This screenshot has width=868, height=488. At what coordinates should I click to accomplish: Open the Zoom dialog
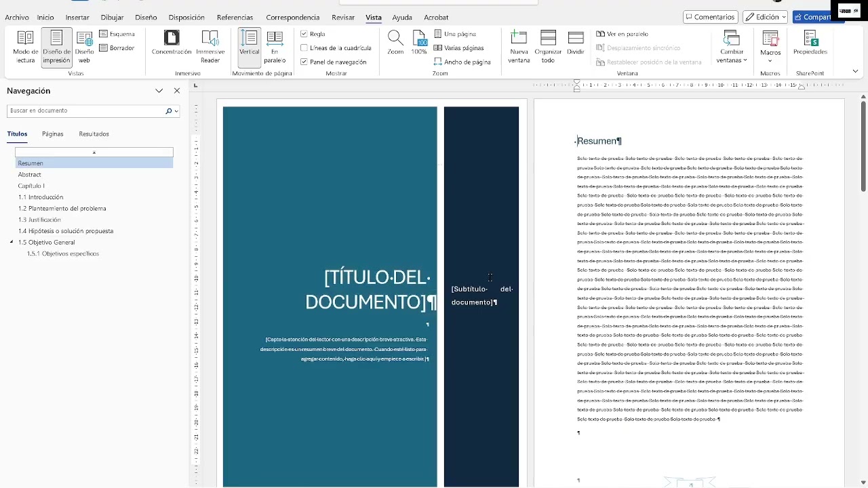click(x=395, y=43)
